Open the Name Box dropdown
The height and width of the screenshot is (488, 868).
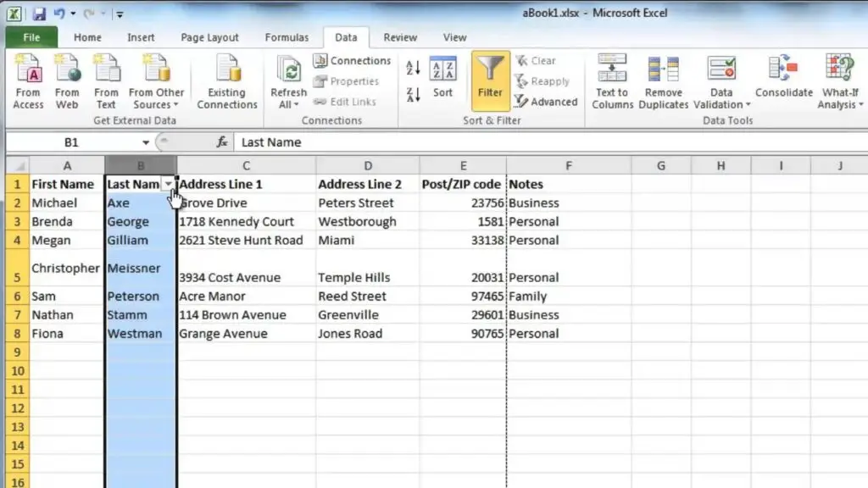(x=146, y=142)
